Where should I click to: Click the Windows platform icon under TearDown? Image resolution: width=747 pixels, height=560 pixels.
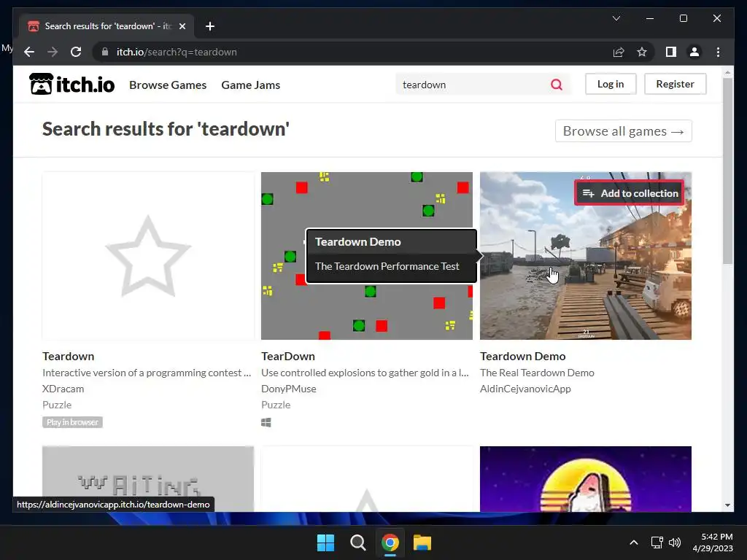[x=266, y=422]
